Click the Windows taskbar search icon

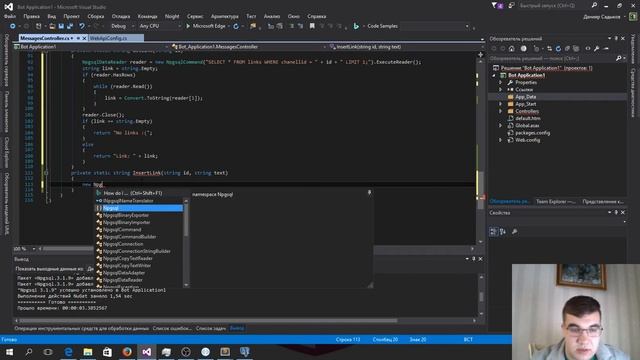29,352
